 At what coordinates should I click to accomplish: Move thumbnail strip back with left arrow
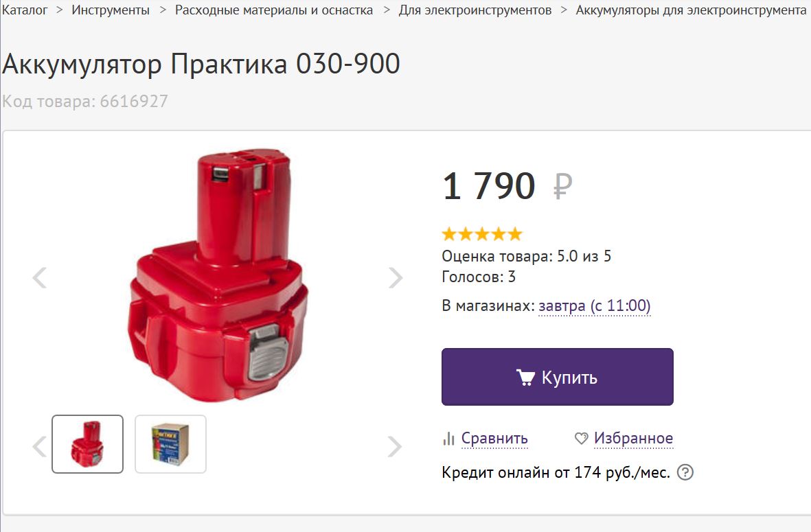tap(40, 446)
